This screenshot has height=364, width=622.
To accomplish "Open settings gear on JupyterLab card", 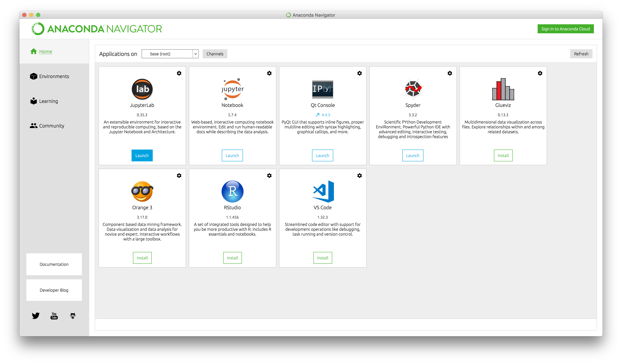I will coord(179,73).
